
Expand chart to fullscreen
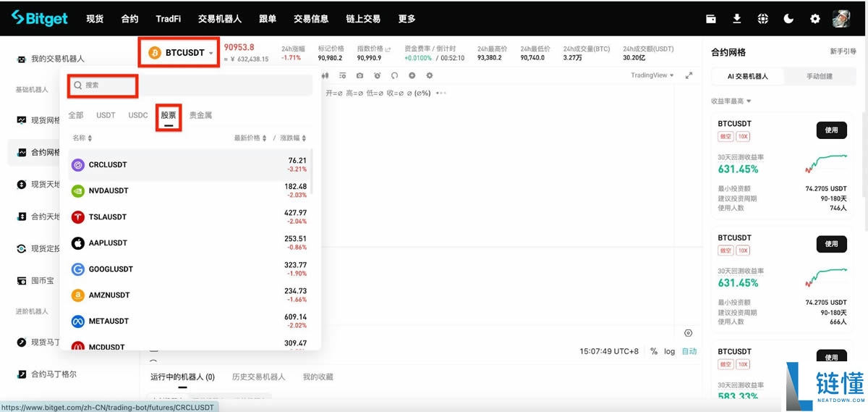(689, 75)
